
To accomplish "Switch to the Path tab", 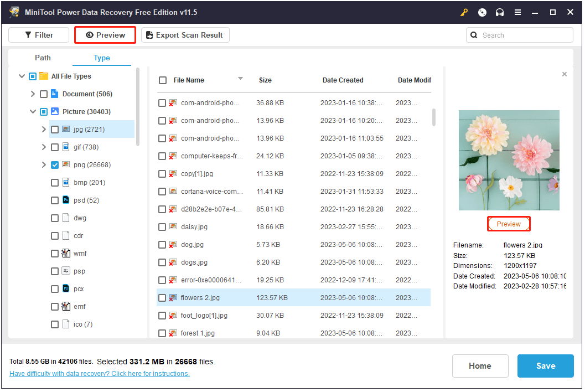I will tap(43, 58).
